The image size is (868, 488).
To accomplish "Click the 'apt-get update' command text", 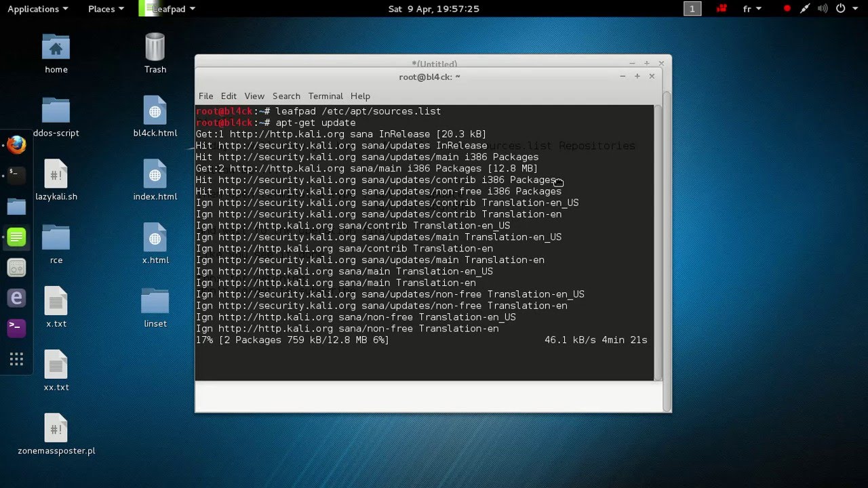I will pyautogui.click(x=315, y=123).
